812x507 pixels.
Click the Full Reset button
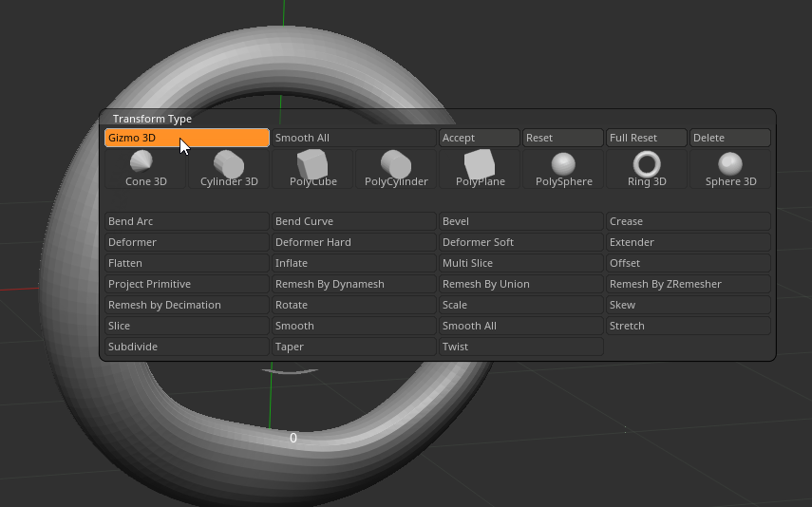(x=646, y=138)
